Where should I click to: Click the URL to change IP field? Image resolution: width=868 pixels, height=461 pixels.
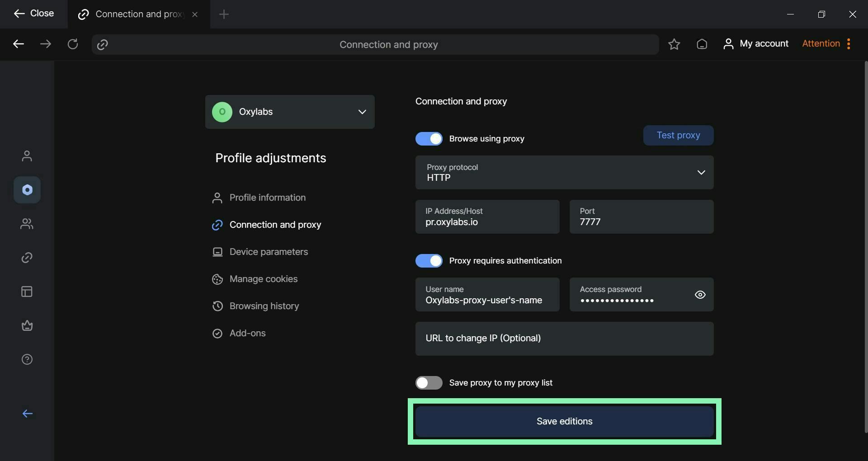click(x=564, y=339)
